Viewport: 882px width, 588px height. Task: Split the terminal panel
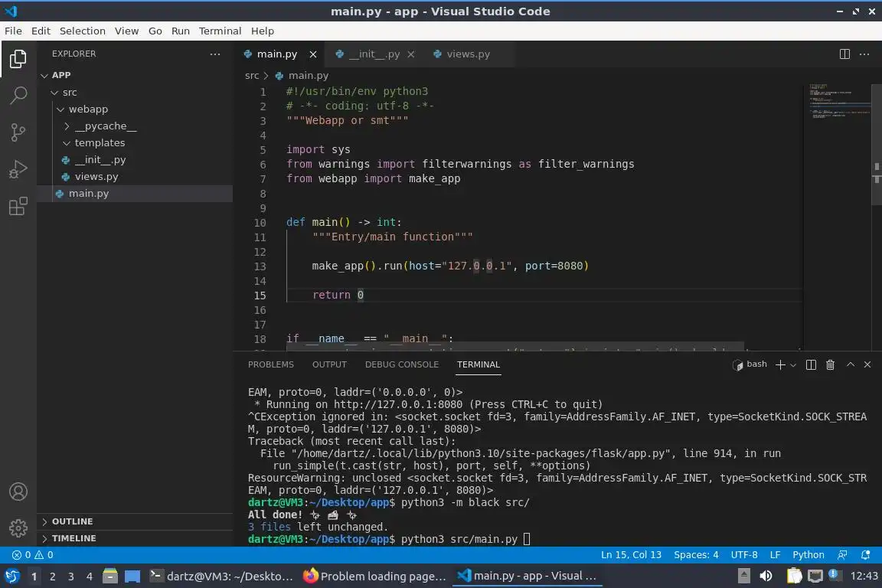tap(811, 364)
